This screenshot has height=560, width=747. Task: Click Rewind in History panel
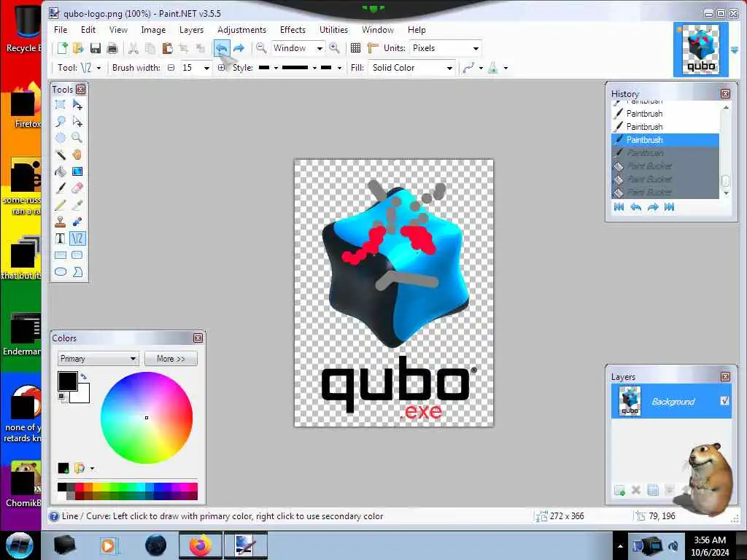coord(619,206)
